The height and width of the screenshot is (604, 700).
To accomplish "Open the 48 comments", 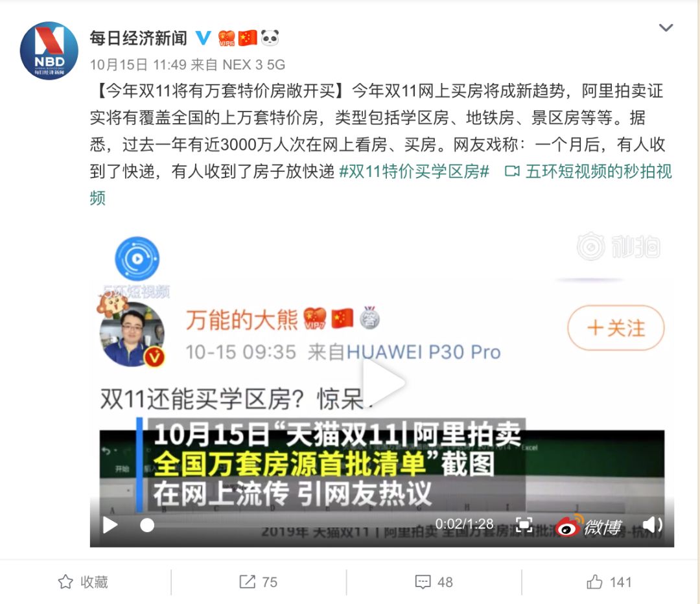I will (434, 582).
